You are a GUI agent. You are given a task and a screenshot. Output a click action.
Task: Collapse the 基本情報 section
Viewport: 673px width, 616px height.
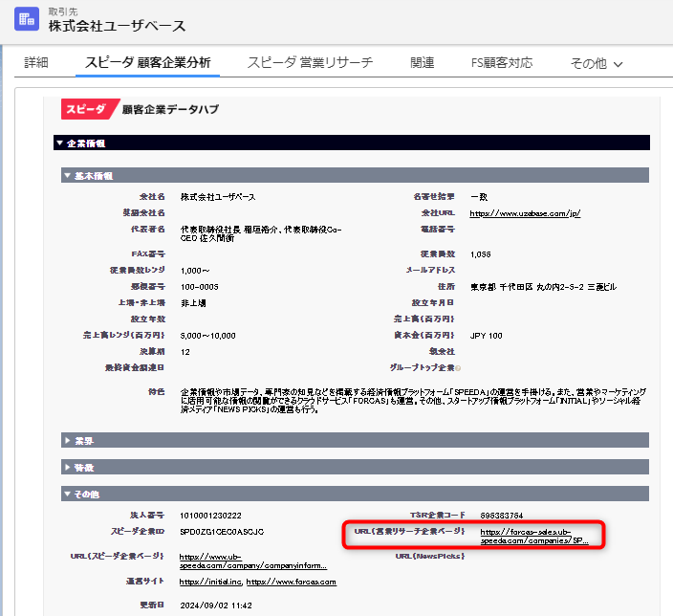tap(355, 175)
